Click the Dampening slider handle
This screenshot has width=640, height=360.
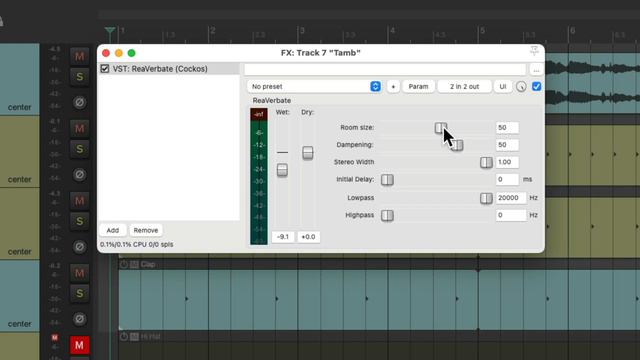pos(457,145)
